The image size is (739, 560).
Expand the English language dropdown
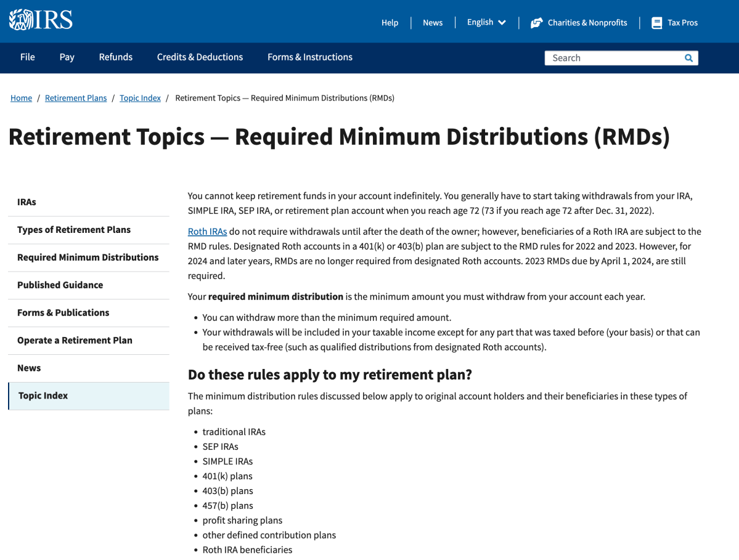click(x=486, y=22)
